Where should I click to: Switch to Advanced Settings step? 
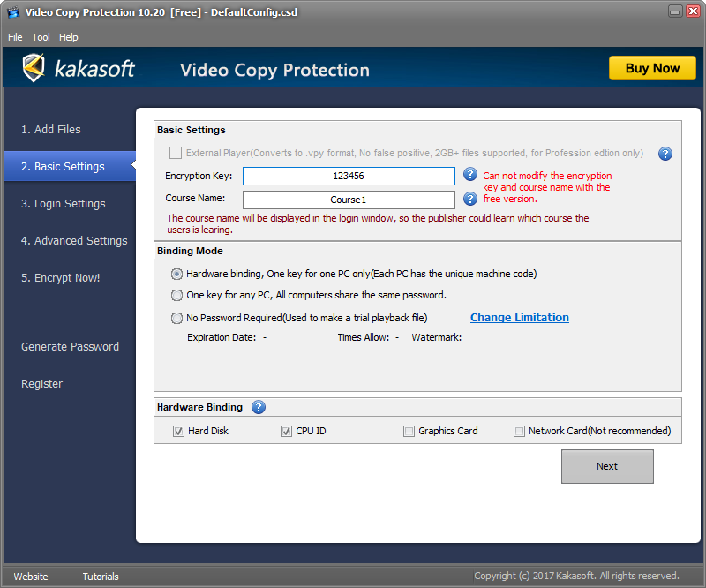[74, 240]
